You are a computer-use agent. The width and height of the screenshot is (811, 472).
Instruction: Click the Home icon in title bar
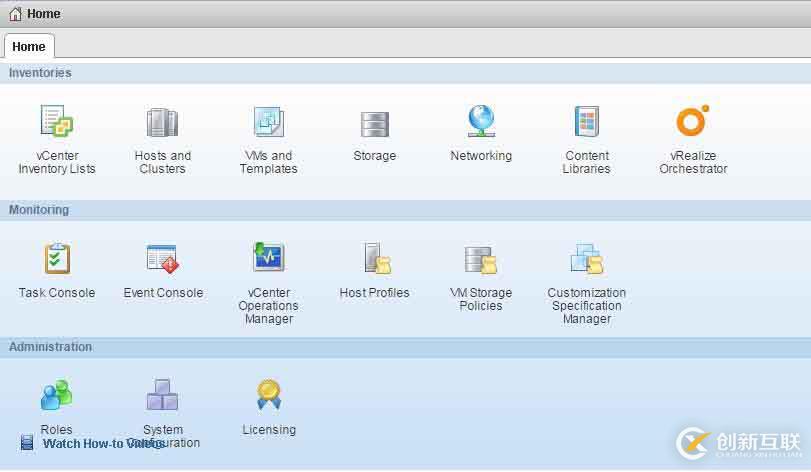[x=15, y=14]
